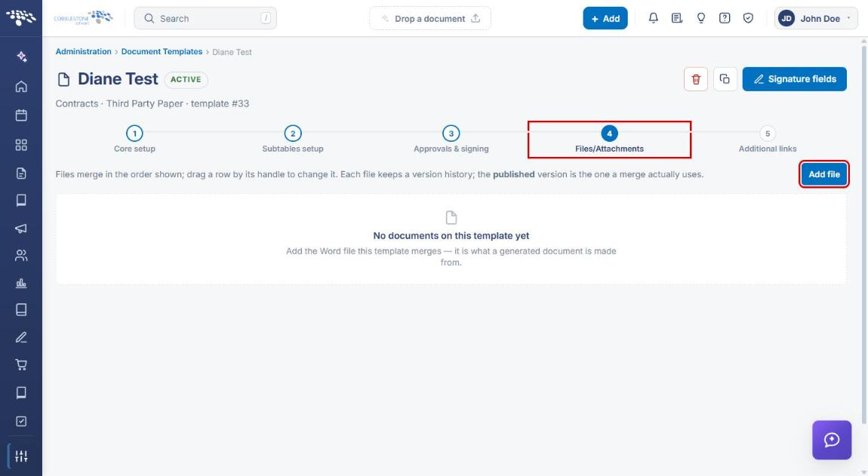Select step 4 Files/Attachments
The width and height of the screenshot is (868, 476).
609,140
